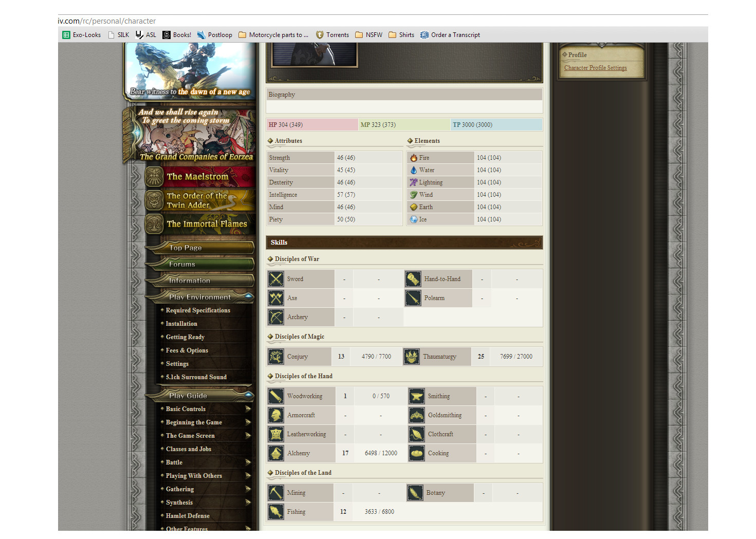Open the Motorcycle parts bookmark folder
Screen dimensions: 756x539
[273, 35]
